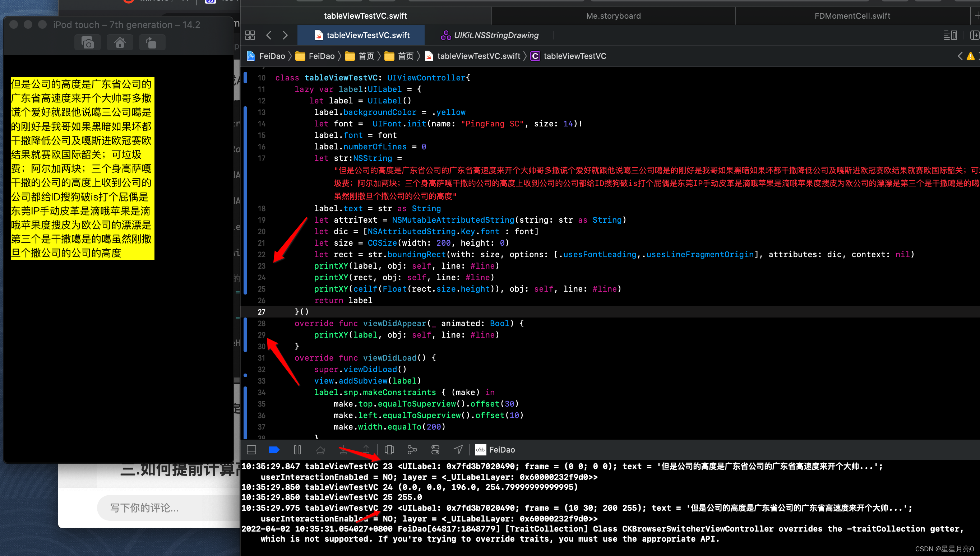Step over in debugger
980x556 pixels.
pos(320,450)
